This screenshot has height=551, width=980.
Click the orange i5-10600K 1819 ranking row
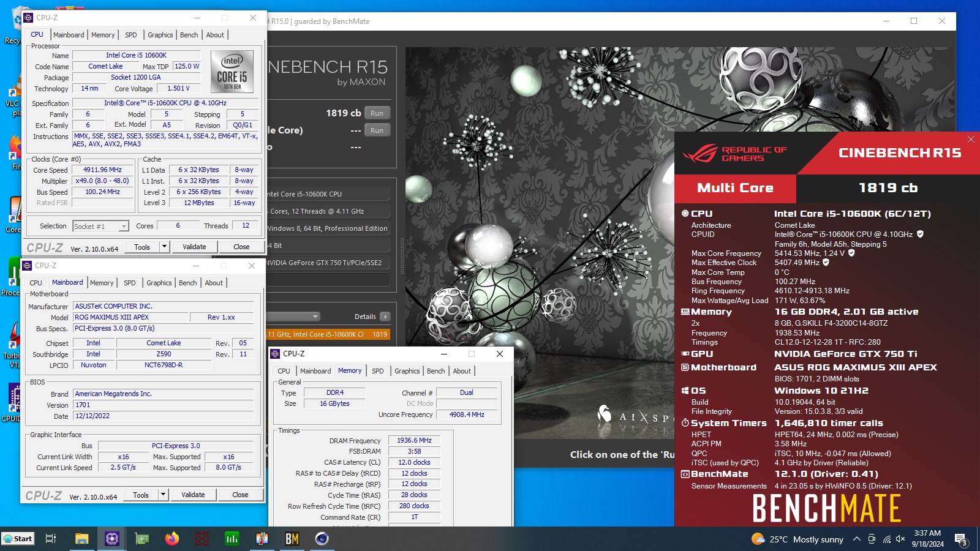click(x=328, y=334)
